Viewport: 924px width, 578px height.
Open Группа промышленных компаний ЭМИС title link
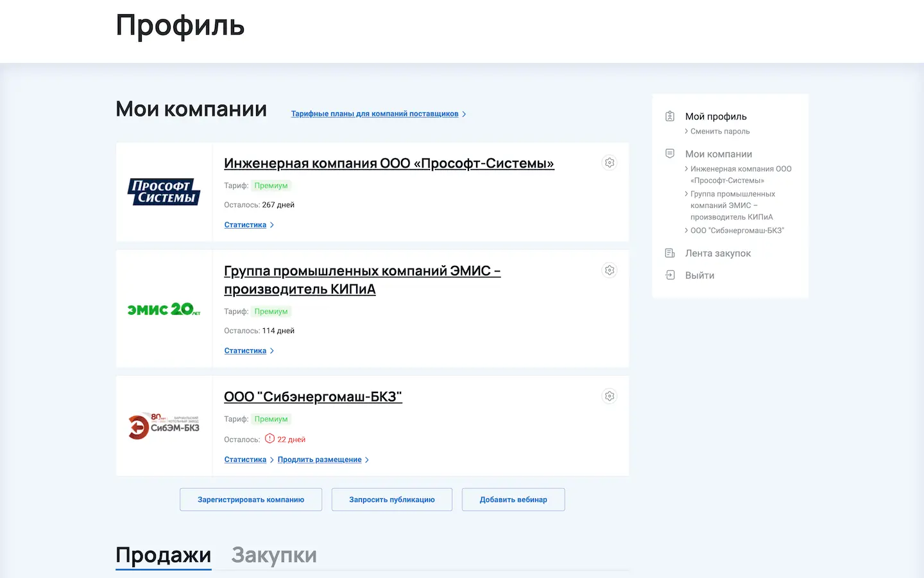click(x=363, y=280)
